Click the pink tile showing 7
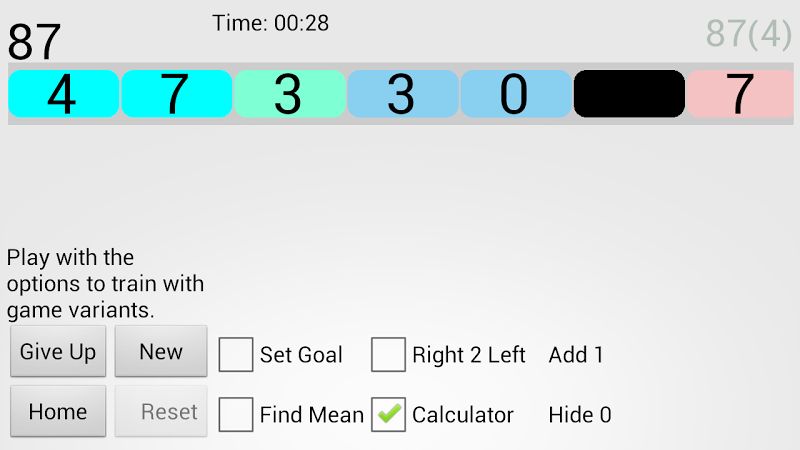 [x=741, y=94]
